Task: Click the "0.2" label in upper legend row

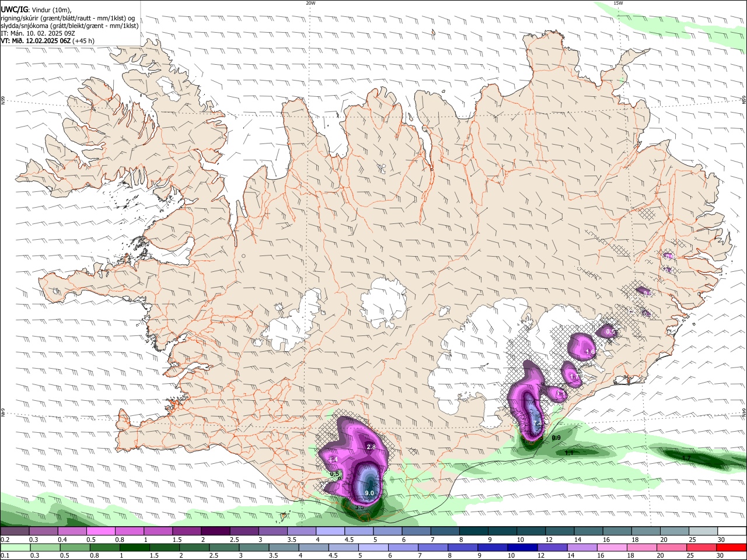Action: [x=5, y=540]
